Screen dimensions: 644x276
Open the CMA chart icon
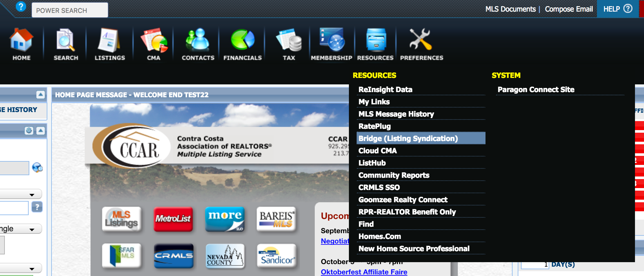point(154,40)
